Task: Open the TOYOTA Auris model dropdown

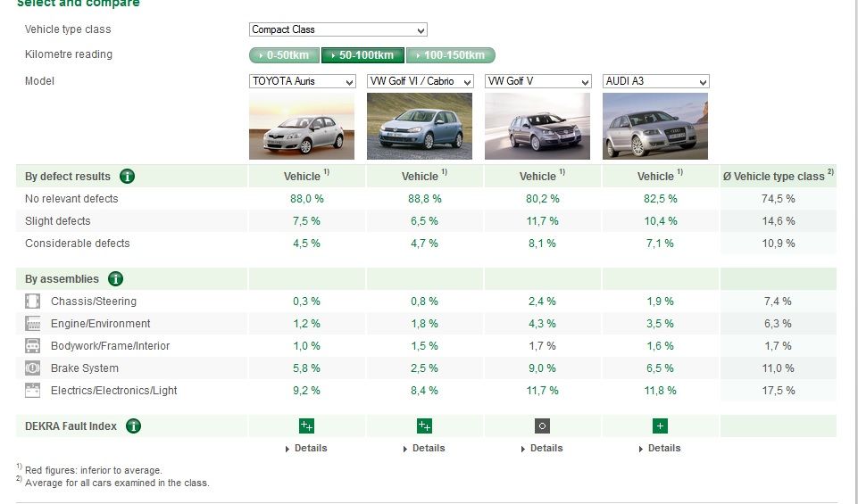Action: click(x=302, y=81)
